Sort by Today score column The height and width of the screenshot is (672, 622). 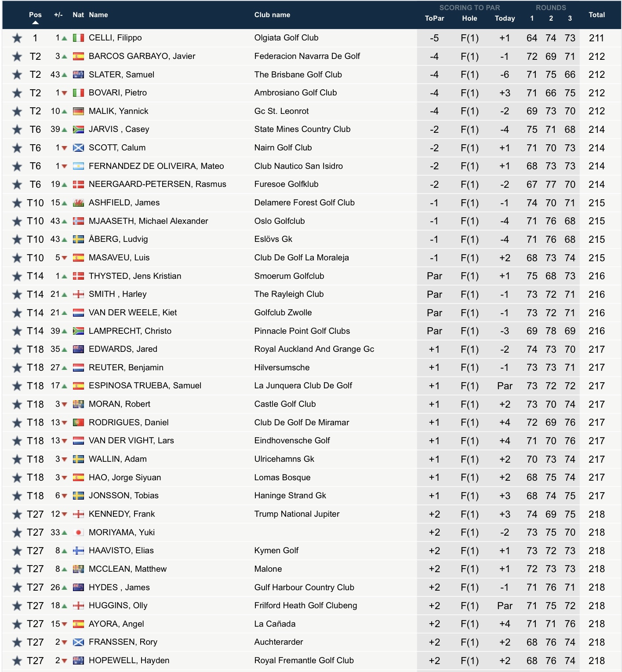pyautogui.click(x=505, y=18)
